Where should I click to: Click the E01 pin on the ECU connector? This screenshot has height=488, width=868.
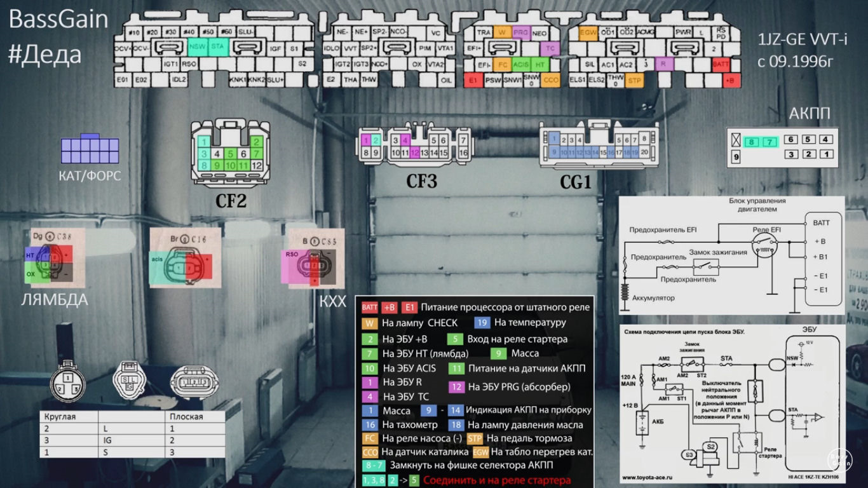point(122,80)
